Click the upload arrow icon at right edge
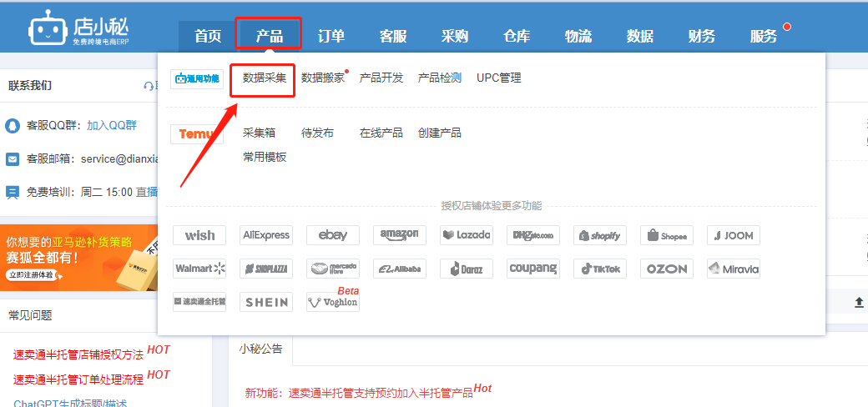This screenshot has width=868, height=407. tap(859, 302)
